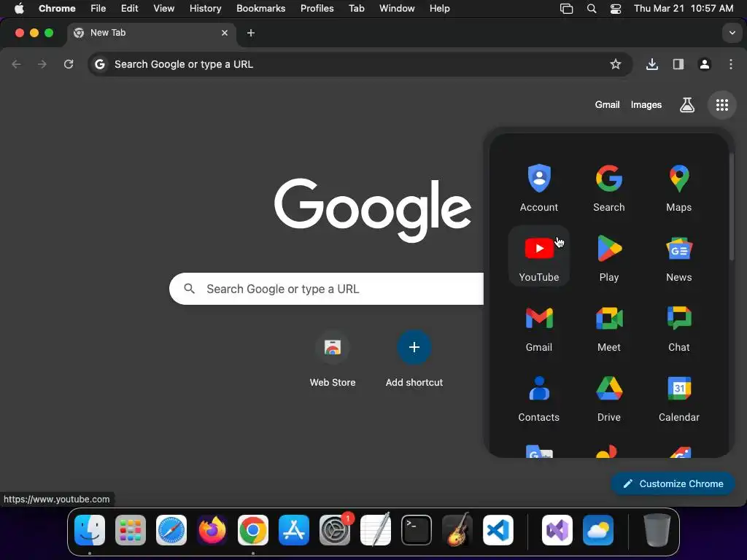This screenshot has width=747, height=560.
Task: Open YouTube from the apps grid
Action: (539, 257)
